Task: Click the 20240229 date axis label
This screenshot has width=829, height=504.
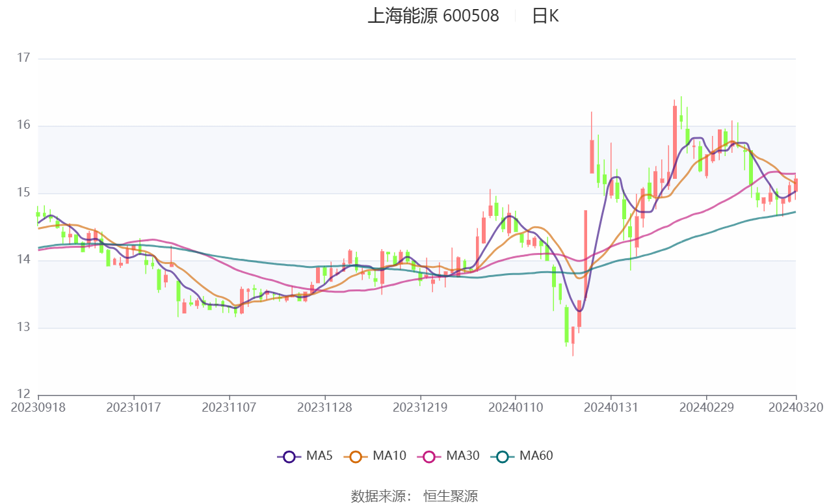Action: click(707, 407)
